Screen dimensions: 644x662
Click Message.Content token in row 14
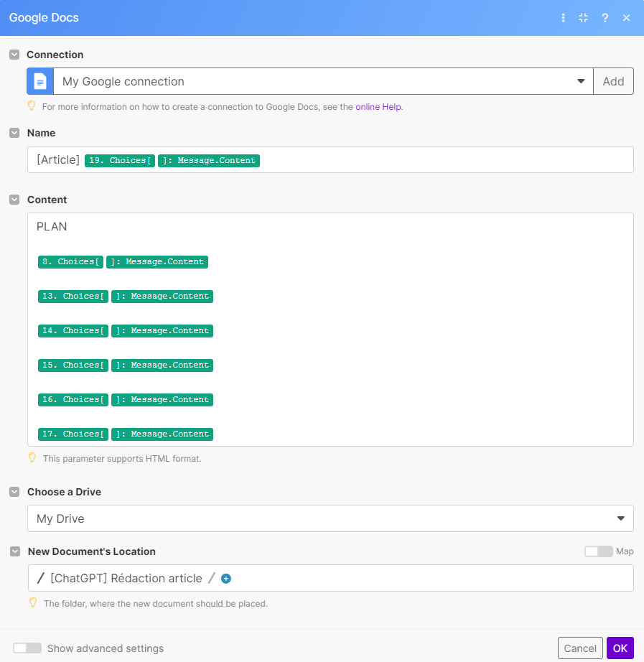(x=162, y=330)
